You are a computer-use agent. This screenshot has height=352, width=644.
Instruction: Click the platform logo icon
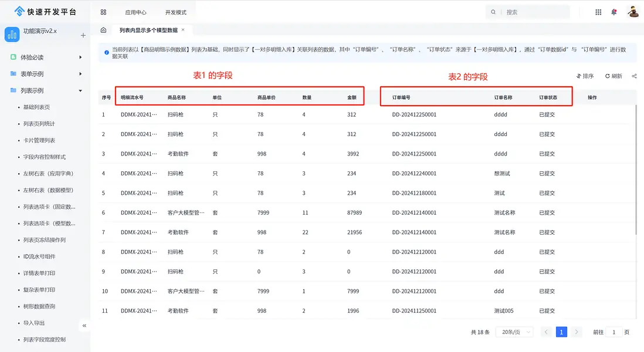pos(19,12)
